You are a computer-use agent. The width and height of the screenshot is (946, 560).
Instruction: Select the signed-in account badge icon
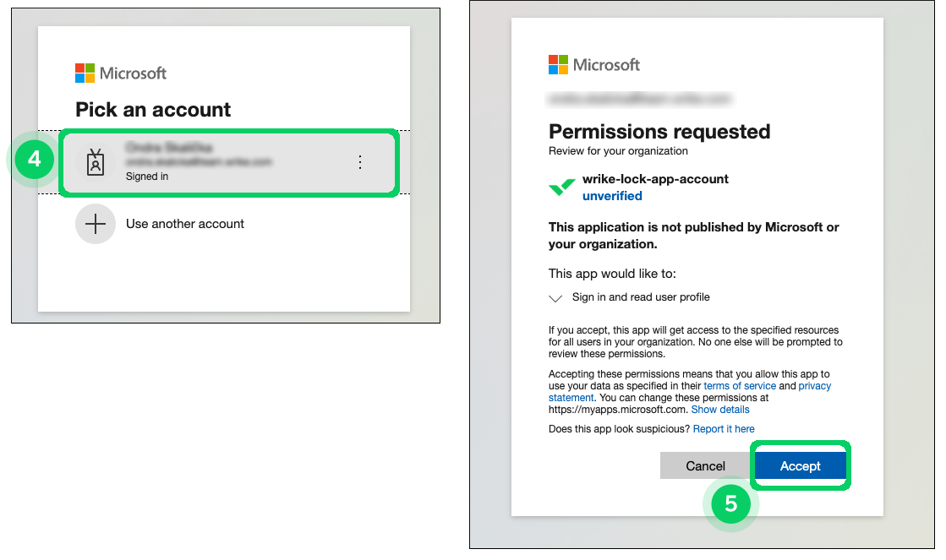click(96, 162)
